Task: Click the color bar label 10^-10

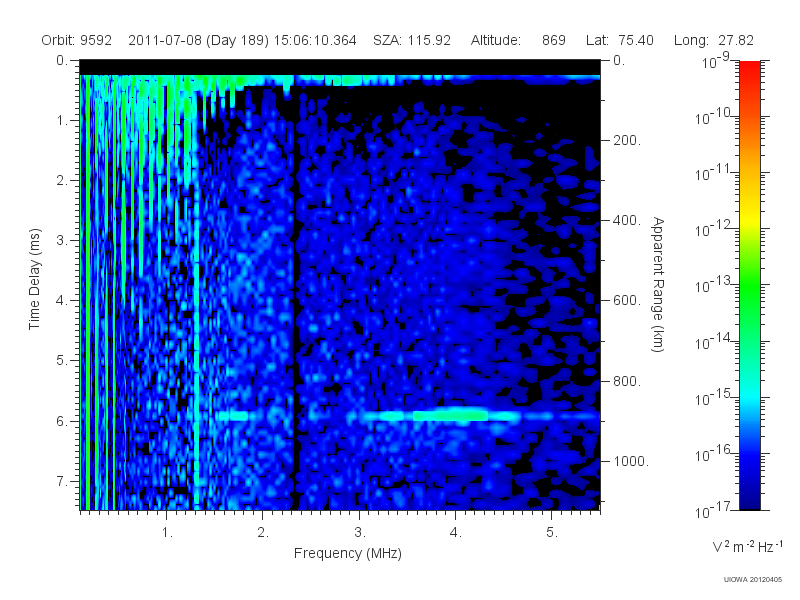Action: (714, 117)
